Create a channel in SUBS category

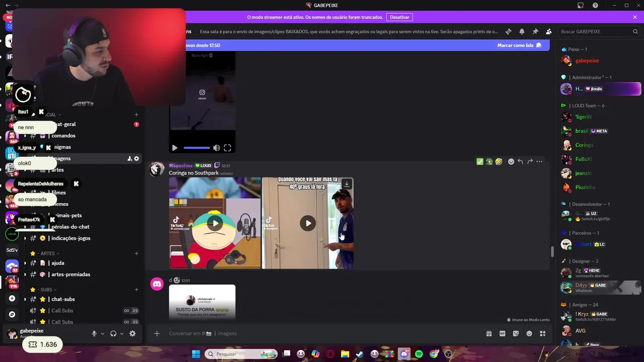coord(136,290)
